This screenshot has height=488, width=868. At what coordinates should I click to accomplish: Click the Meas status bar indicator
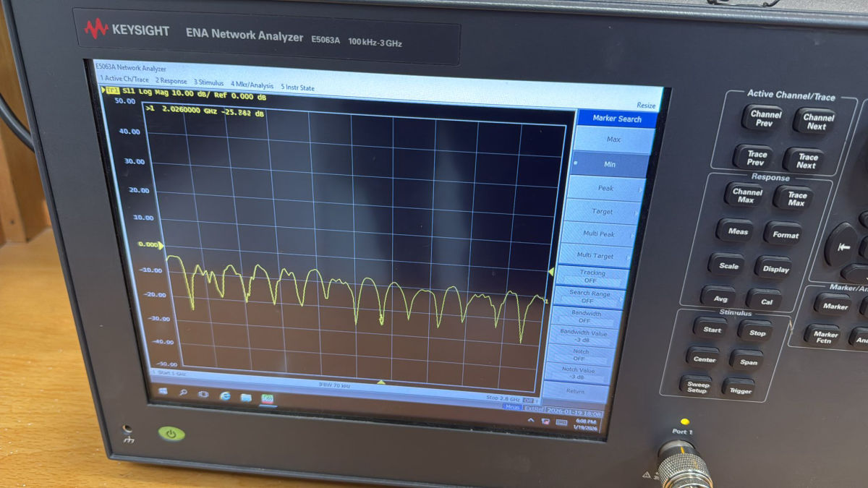pyautogui.click(x=513, y=407)
